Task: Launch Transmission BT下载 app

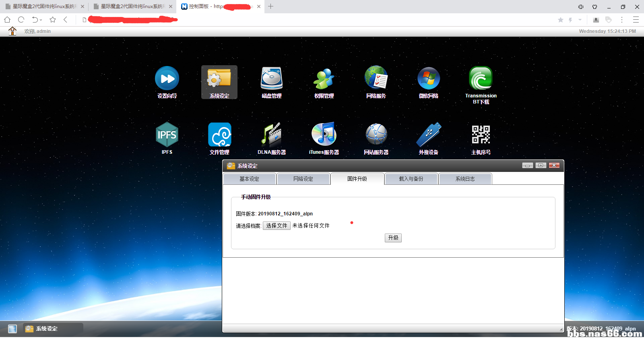Action: (481, 79)
